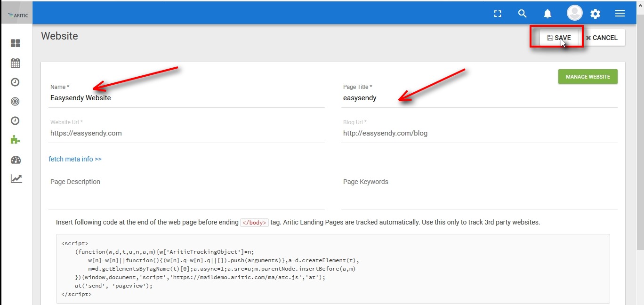Screen dimensions: 644x305
Task: Open the dashboard grid icon in sidebar
Action: 16,43
